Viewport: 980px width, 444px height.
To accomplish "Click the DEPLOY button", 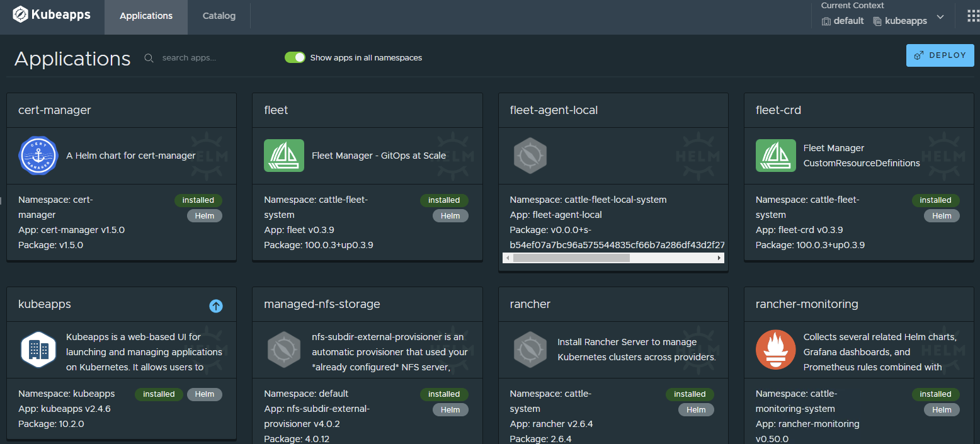I will pos(940,55).
